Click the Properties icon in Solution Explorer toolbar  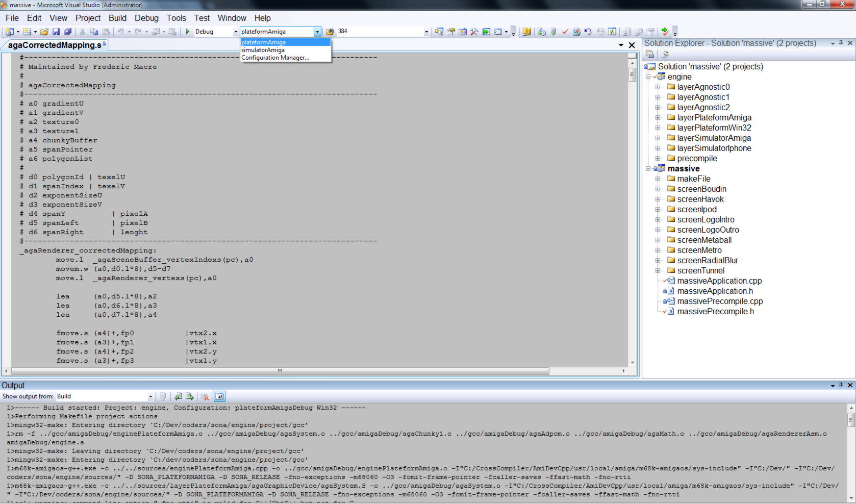click(x=650, y=54)
